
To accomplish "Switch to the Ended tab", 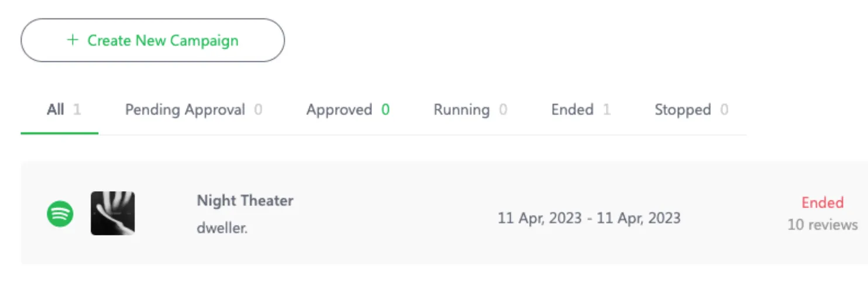I will pos(572,110).
